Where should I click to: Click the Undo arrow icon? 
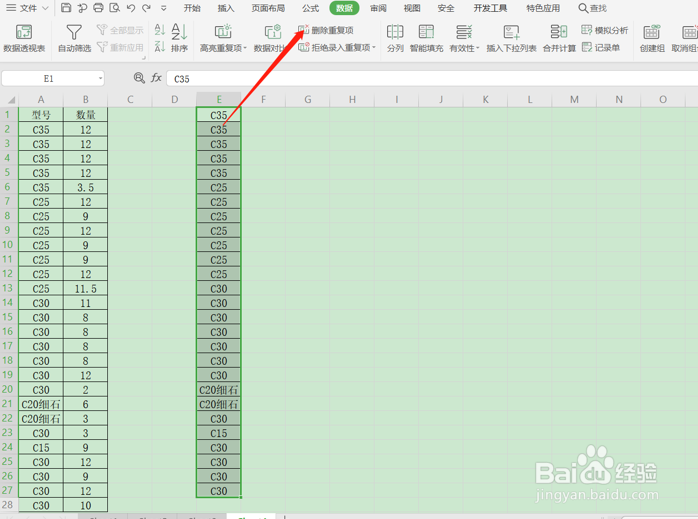[x=130, y=8]
